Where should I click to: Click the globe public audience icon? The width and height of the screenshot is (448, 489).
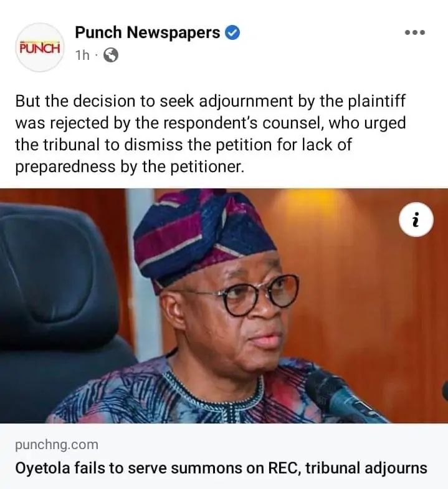(110, 56)
